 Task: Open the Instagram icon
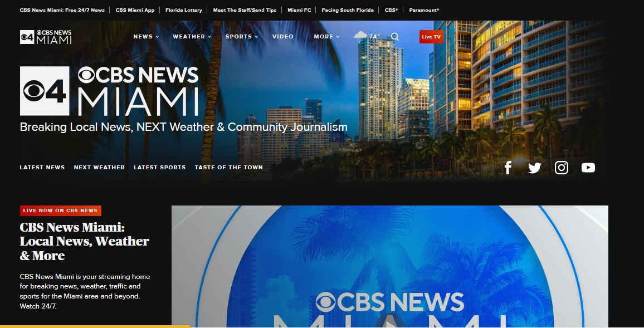point(562,168)
